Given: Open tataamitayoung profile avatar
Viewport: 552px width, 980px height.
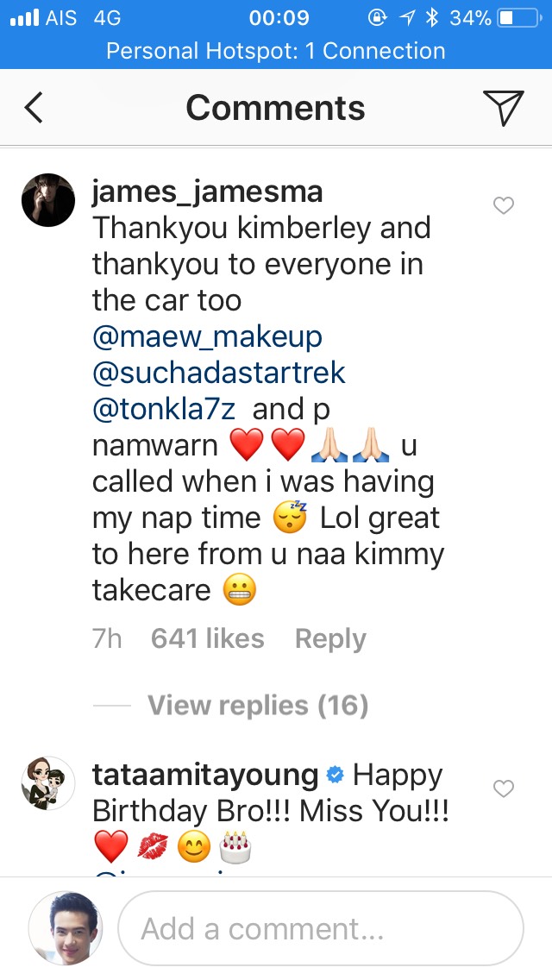Looking at the screenshot, I should (x=48, y=783).
